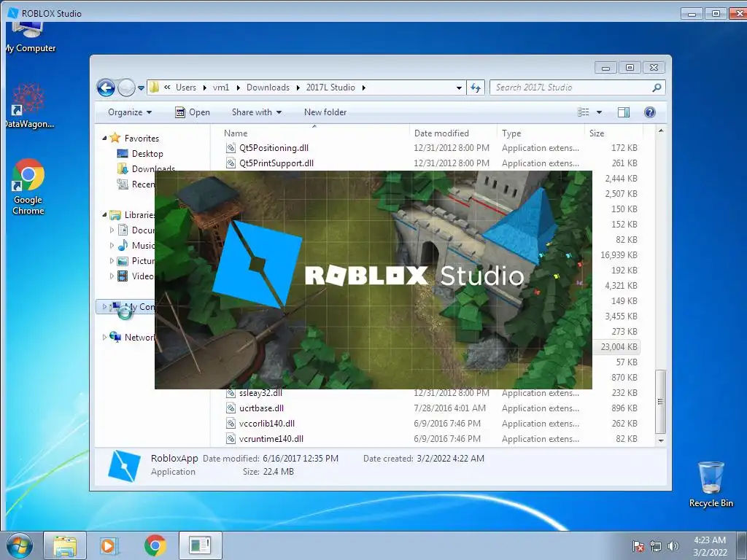Open the view options dropdown arrow
This screenshot has height=560, width=747.
coord(600,112)
